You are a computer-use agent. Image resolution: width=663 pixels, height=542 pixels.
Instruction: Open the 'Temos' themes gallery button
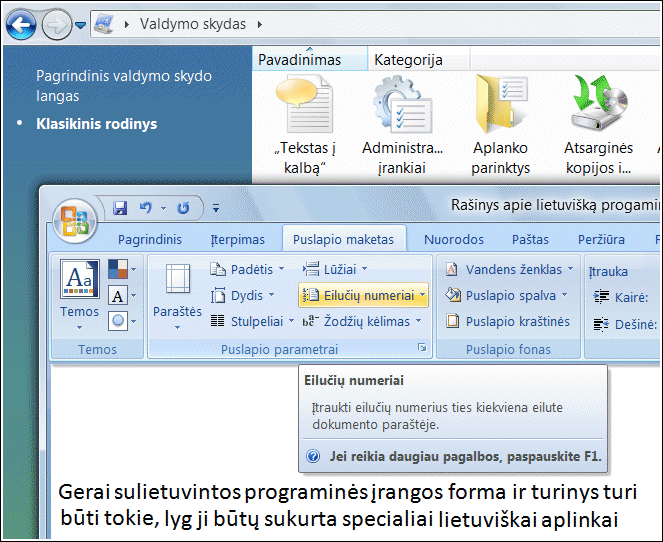point(79,295)
